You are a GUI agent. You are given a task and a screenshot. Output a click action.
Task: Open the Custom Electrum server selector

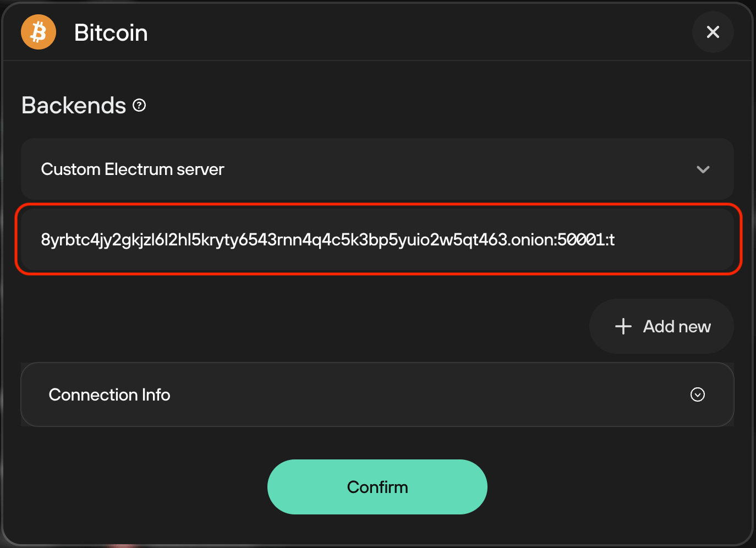click(x=377, y=169)
